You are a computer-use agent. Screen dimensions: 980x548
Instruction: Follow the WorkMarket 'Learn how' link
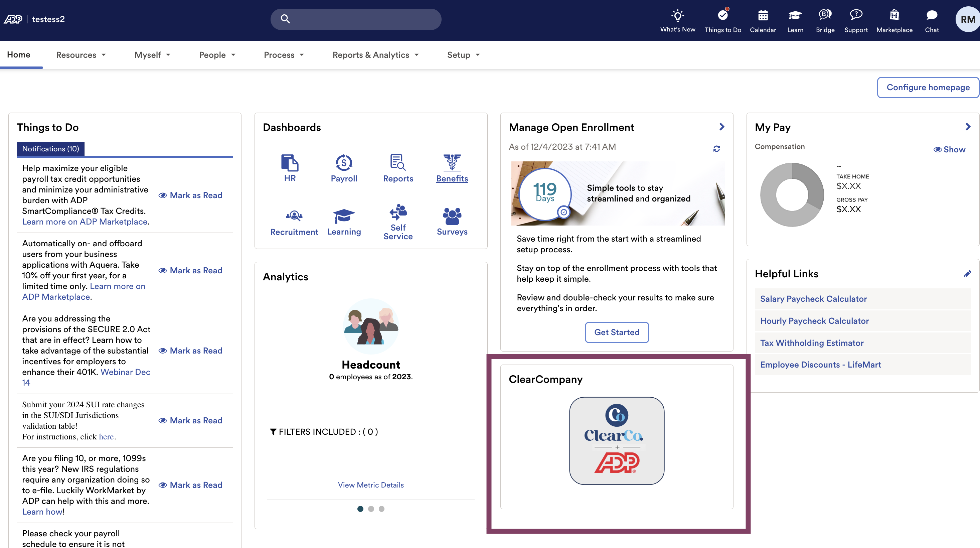point(42,512)
